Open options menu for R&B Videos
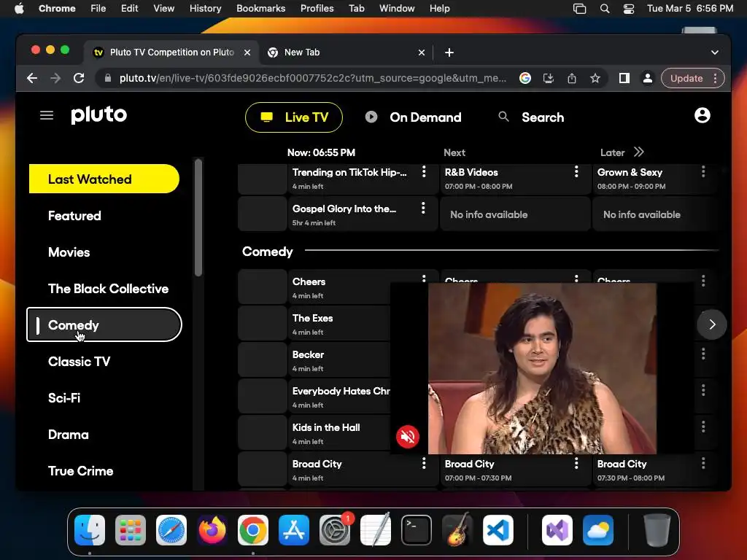The height and width of the screenshot is (560, 747). click(x=576, y=172)
